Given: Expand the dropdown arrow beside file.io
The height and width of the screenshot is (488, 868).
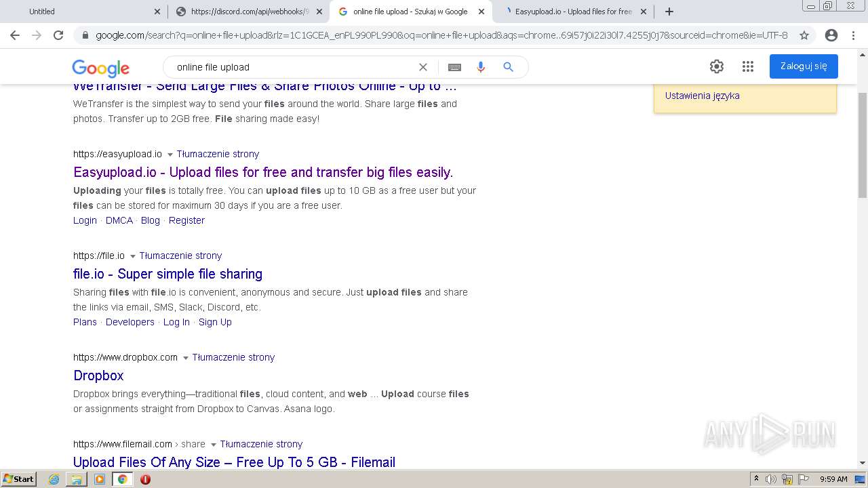Looking at the screenshot, I should (133, 256).
